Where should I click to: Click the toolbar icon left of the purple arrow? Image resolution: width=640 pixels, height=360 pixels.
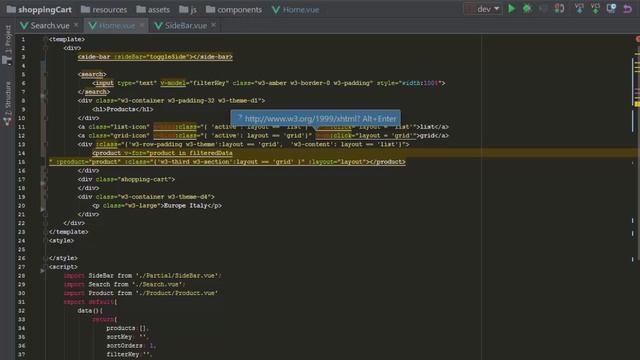coord(611,9)
